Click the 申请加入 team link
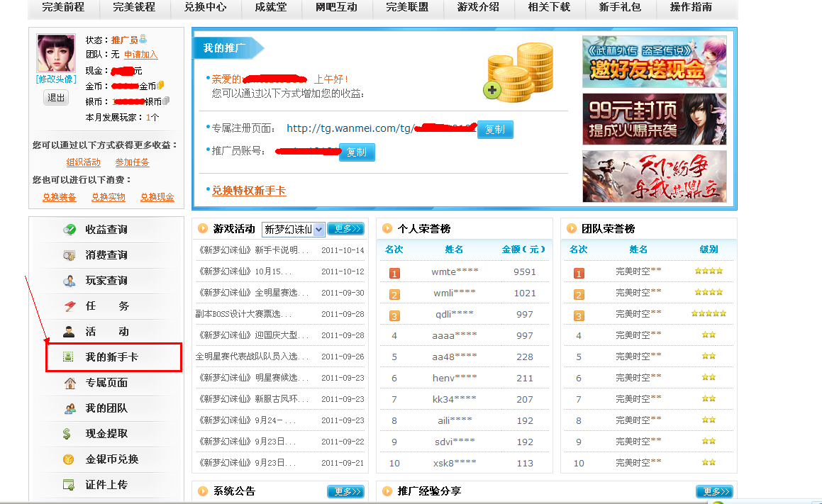This screenshot has height=504, width=822. (140, 55)
